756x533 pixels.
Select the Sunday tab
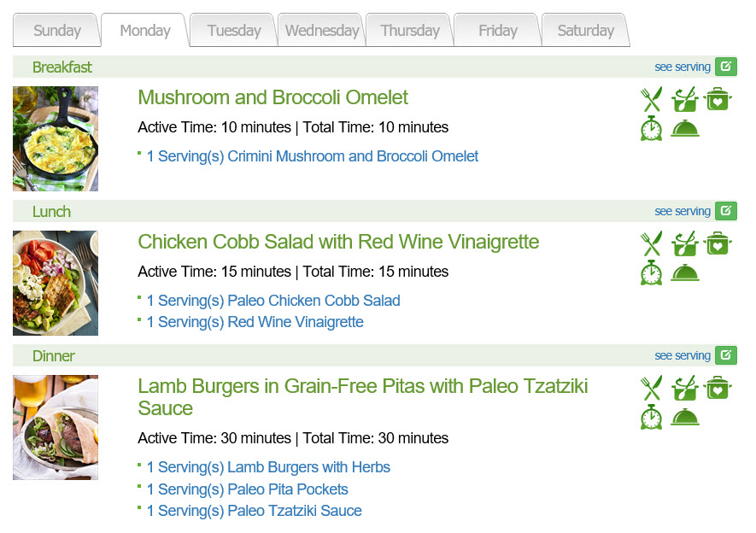click(57, 31)
